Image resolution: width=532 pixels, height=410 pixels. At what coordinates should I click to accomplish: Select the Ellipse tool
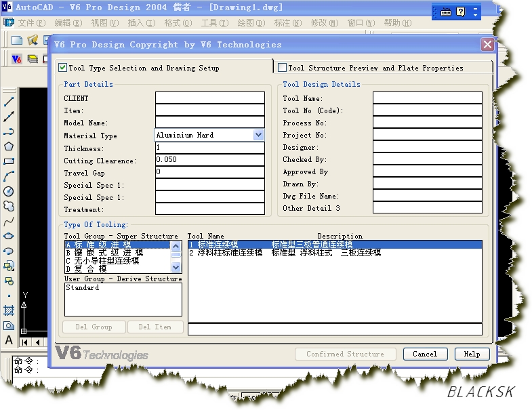9,237
